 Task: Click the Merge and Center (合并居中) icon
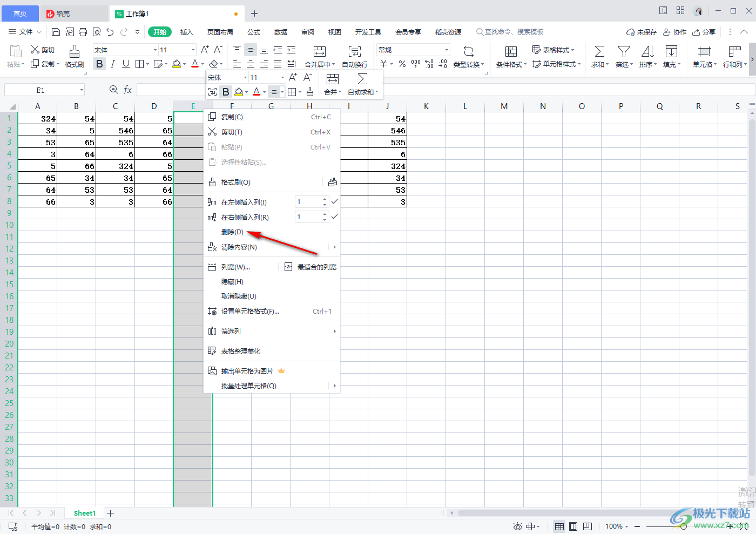(320, 52)
